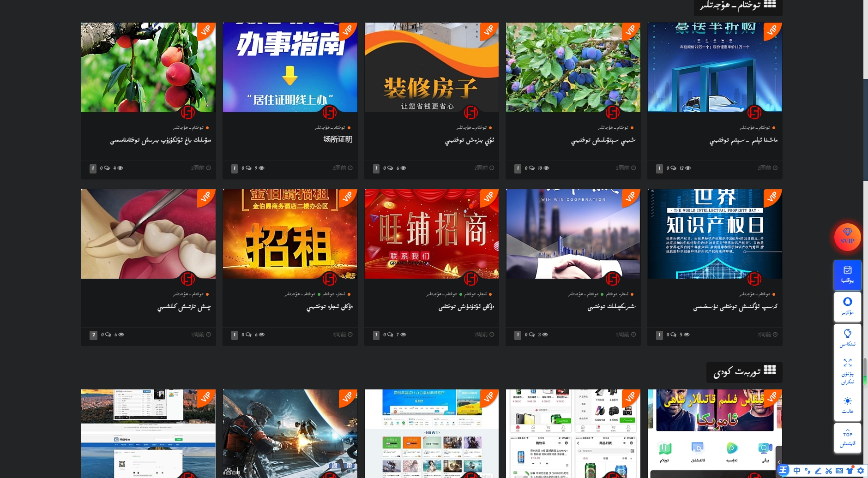Open the IME soft keyboard icon

click(839, 471)
